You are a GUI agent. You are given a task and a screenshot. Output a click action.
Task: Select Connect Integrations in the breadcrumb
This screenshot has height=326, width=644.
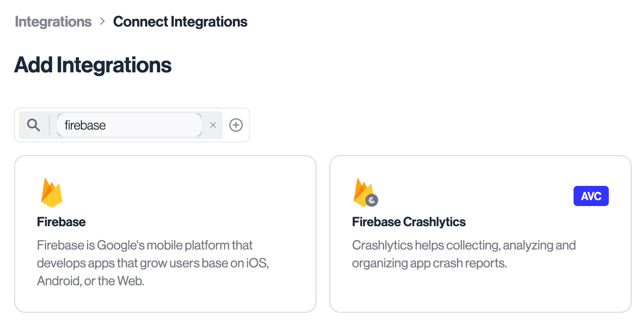[x=180, y=21]
